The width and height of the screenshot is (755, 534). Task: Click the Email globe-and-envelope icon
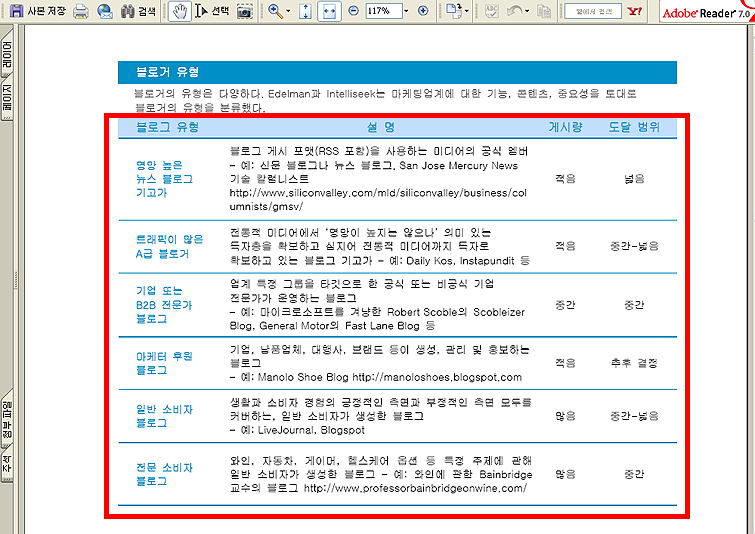pyautogui.click(x=104, y=11)
